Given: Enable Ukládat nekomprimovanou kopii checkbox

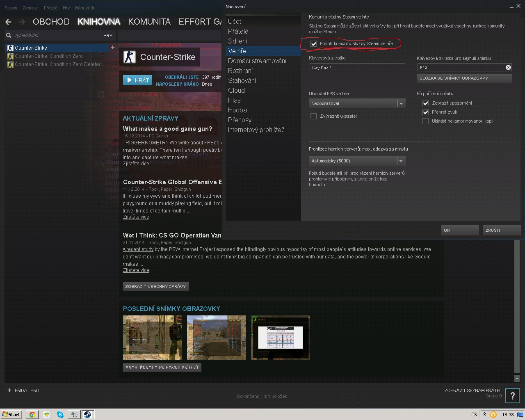Looking at the screenshot, I should [x=426, y=121].
